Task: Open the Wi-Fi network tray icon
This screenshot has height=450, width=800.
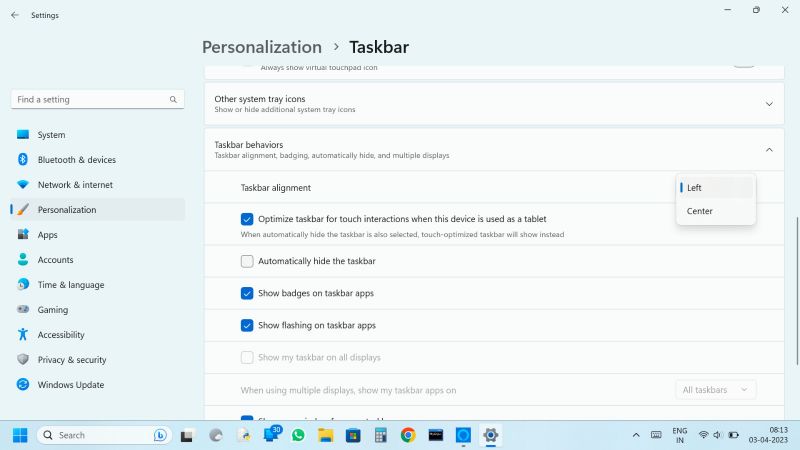Action: point(703,435)
